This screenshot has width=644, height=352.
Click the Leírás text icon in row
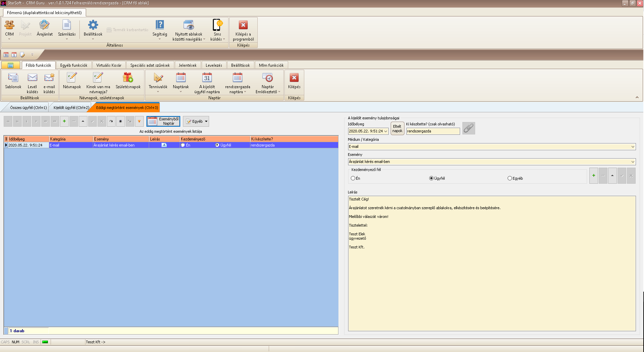click(164, 145)
